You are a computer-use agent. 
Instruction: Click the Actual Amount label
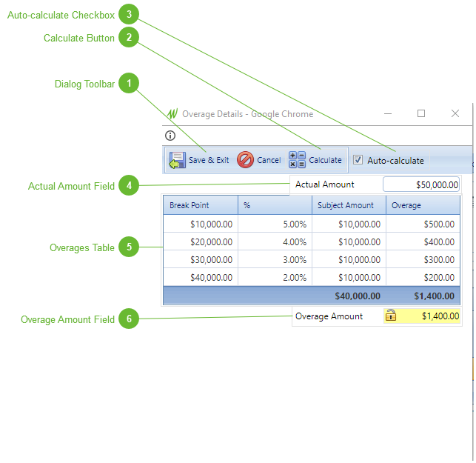point(324,184)
